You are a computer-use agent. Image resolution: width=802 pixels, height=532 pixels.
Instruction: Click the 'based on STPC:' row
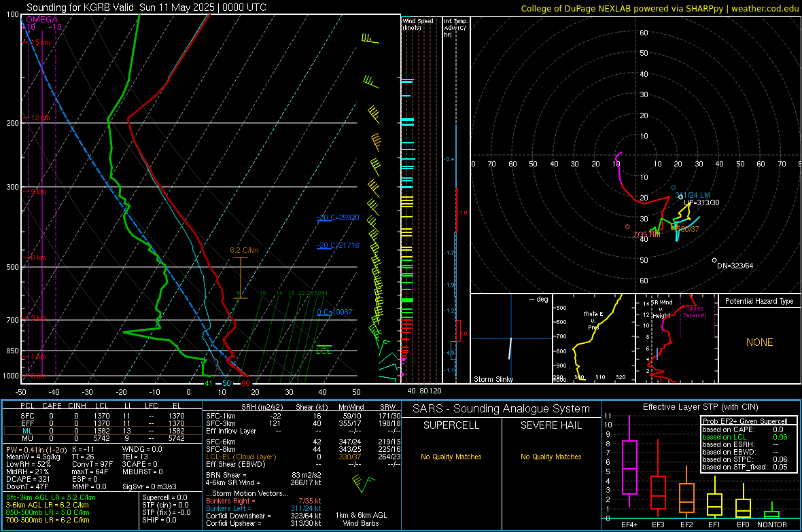(x=745, y=459)
